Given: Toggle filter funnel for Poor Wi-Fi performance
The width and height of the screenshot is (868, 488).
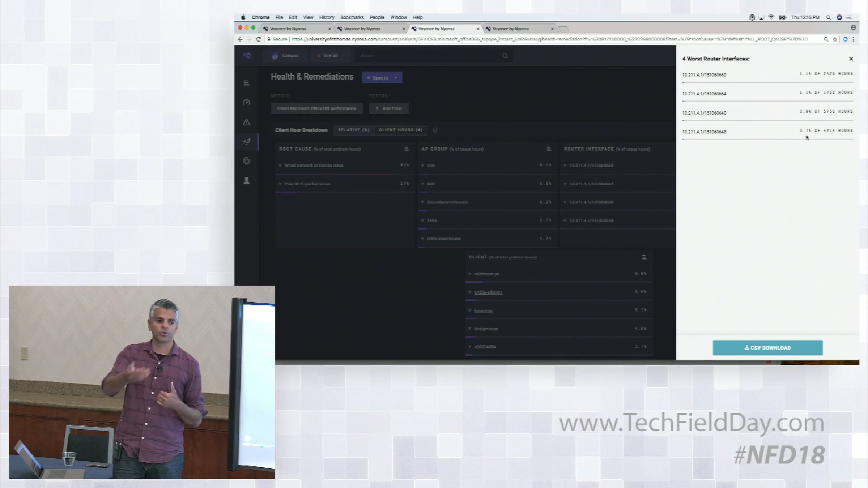Looking at the screenshot, I should (280, 184).
